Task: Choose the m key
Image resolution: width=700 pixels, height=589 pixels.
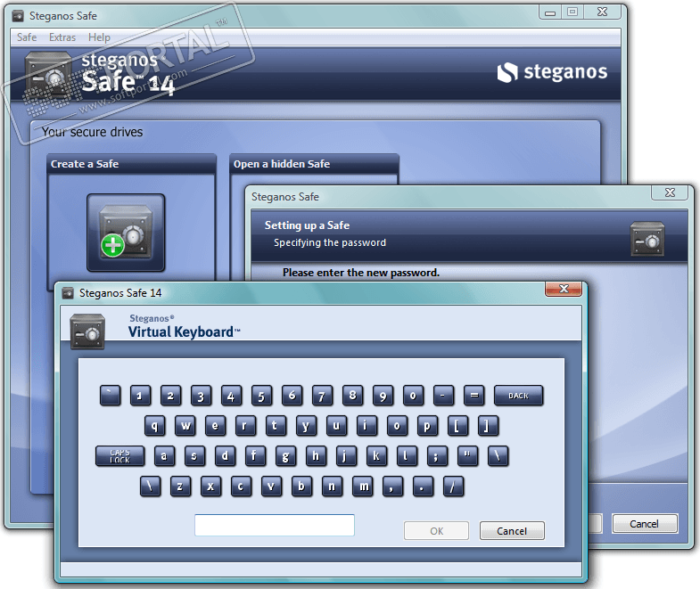Action: pos(363,487)
